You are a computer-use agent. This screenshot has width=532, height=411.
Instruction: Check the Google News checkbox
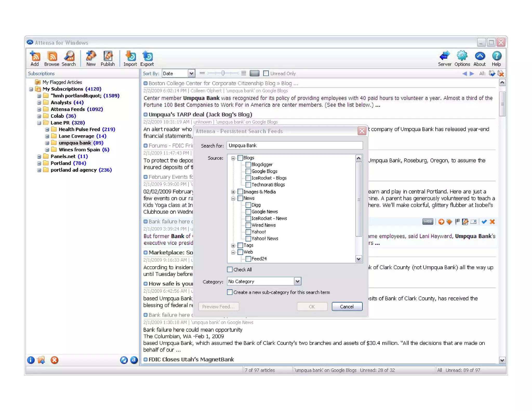coord(248,212)
